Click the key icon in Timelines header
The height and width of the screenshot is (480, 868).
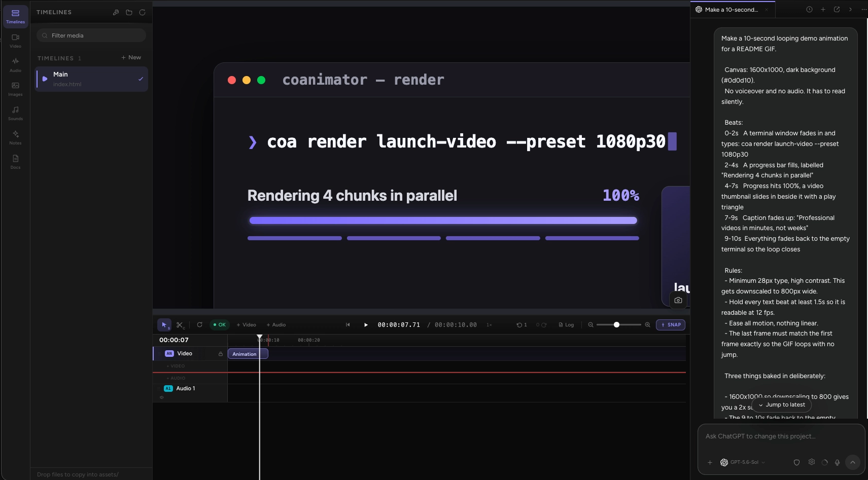116,12
